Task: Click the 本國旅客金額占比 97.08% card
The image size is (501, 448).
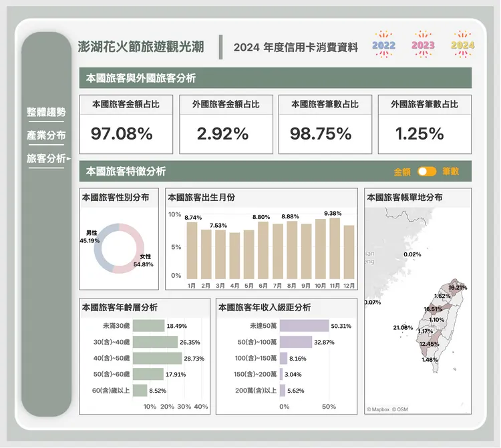Action: [122, 125]
